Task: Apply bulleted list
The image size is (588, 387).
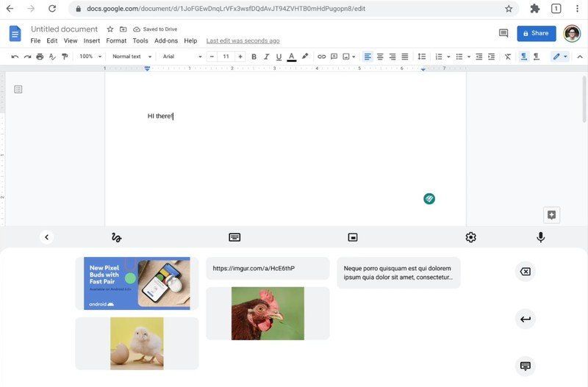Action: (x=459, y=57)
